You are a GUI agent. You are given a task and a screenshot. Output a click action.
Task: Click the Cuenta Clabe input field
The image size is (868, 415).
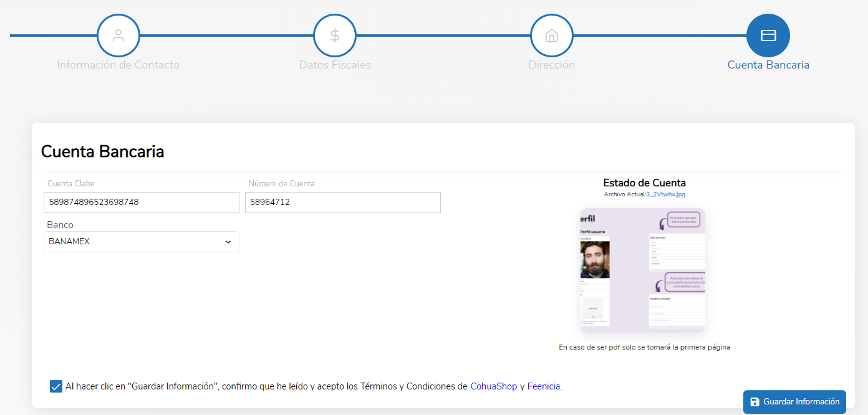click(142, 203)
